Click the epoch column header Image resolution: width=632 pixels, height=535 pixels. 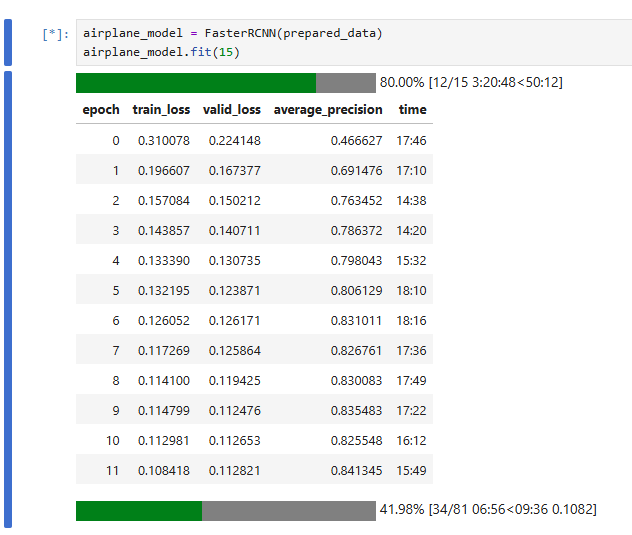(x=101, y=110)
